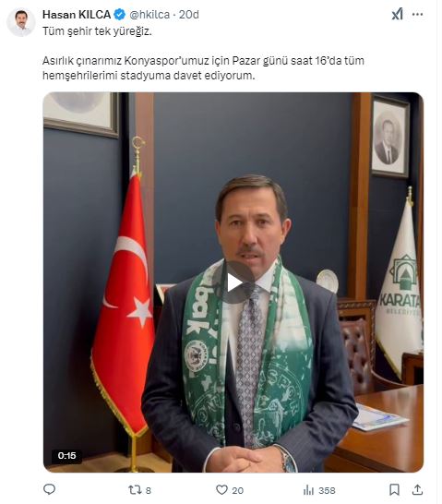Image resolution: width=442 pixels, height=504 pixels.
Task: Bookmark the post with bookmark icon
Action: pos(394,490)
